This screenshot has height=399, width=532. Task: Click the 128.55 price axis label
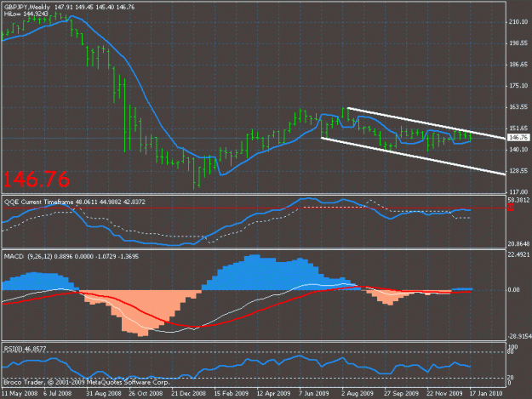coord(518,170)
